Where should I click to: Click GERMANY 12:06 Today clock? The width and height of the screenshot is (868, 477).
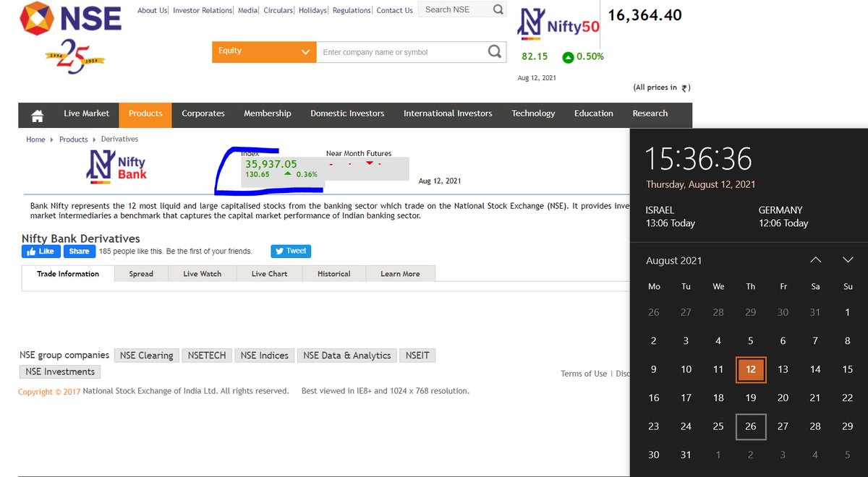(x=783, y=217)
